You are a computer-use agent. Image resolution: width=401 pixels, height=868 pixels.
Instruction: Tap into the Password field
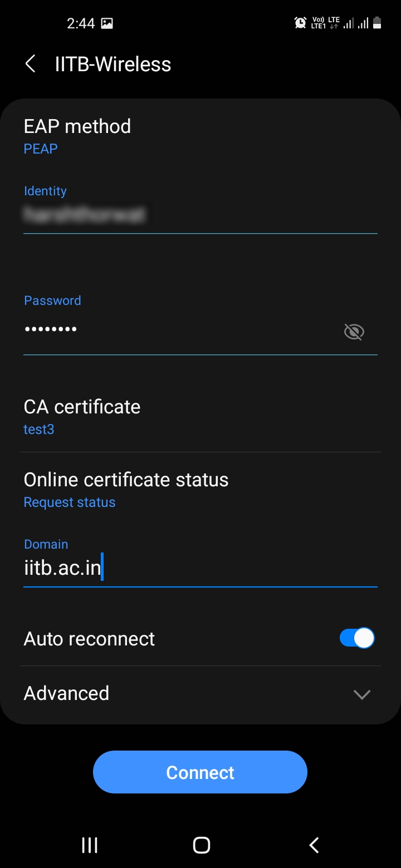click(x=178, y=330)
